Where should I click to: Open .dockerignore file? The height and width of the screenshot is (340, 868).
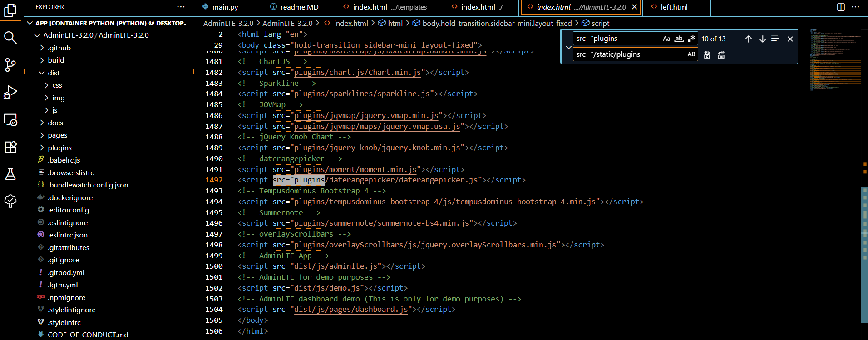pos(109,198)
